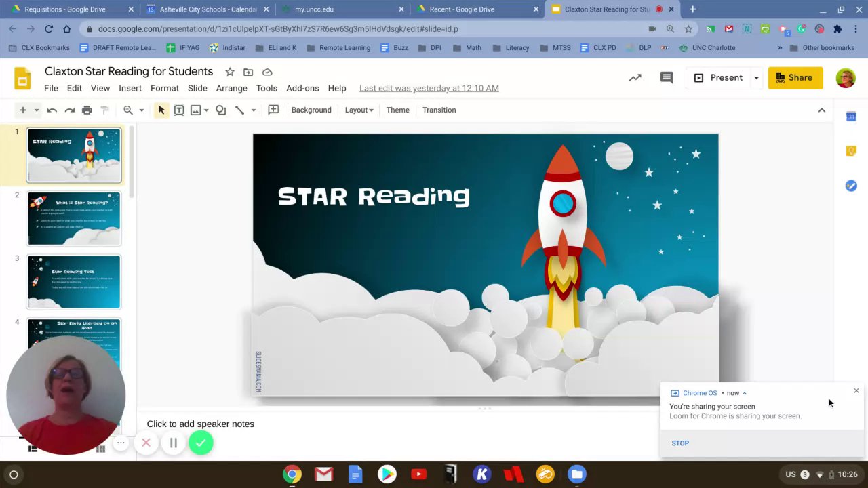The height and width of the screenshot is (488, 868).
Task: Open comment history speech bubble
Action: point(667,78)
